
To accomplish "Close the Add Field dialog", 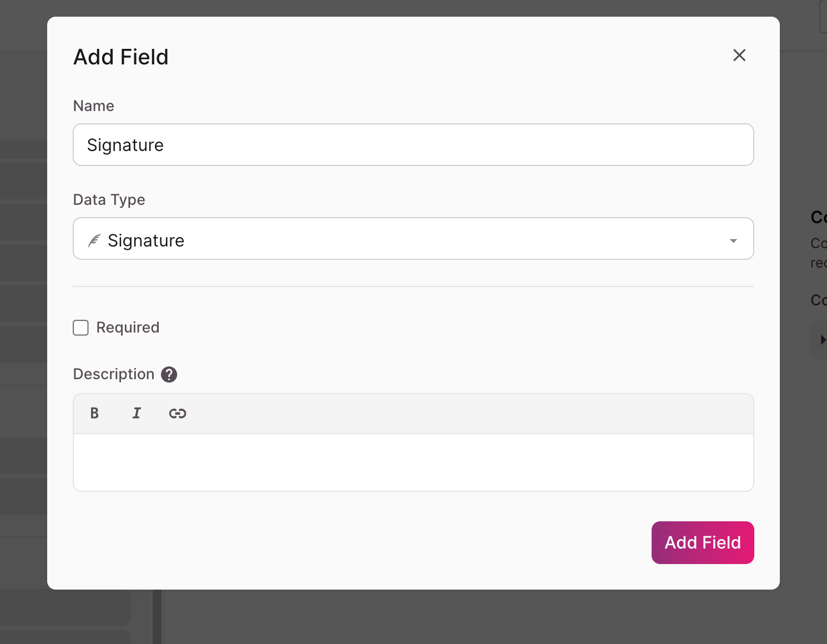I will pos(739,55).
